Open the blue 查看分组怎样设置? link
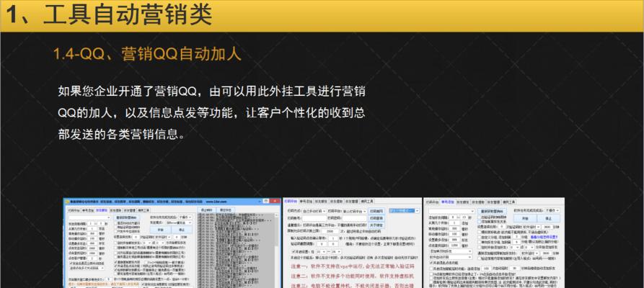Viewport: 644px width, 288px height. coord(544,237)
